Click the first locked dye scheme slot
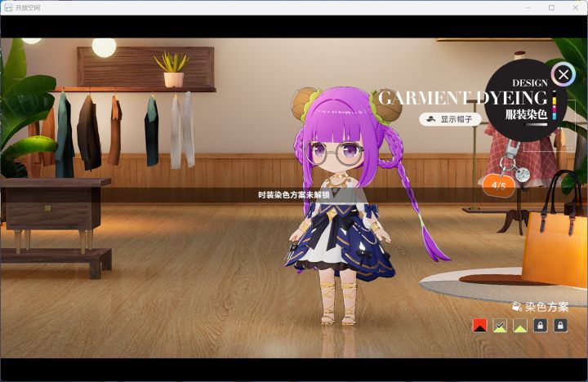 coord(540,326)
